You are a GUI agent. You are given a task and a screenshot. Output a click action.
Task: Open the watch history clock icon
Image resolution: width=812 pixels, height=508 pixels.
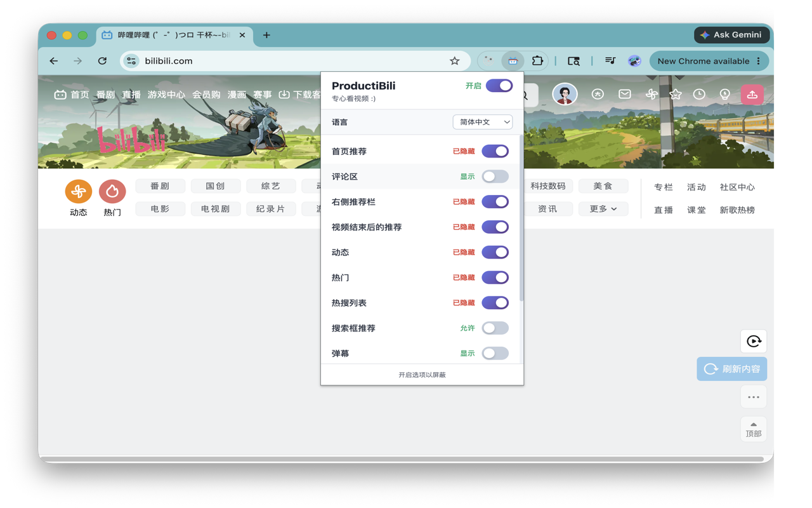[x=699, y=94]
